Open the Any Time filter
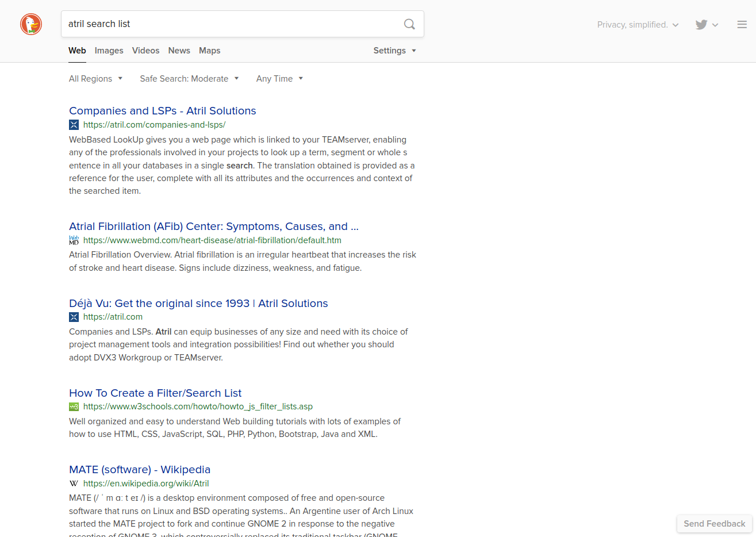756x537 pixels. (279, 79)
